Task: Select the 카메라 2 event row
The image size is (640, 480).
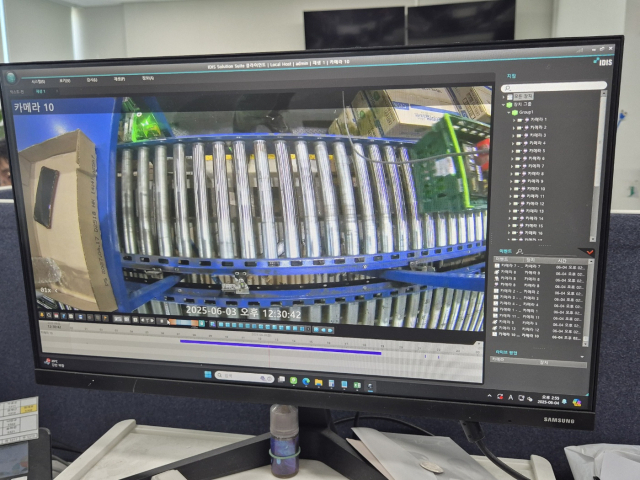Action: 539,292
